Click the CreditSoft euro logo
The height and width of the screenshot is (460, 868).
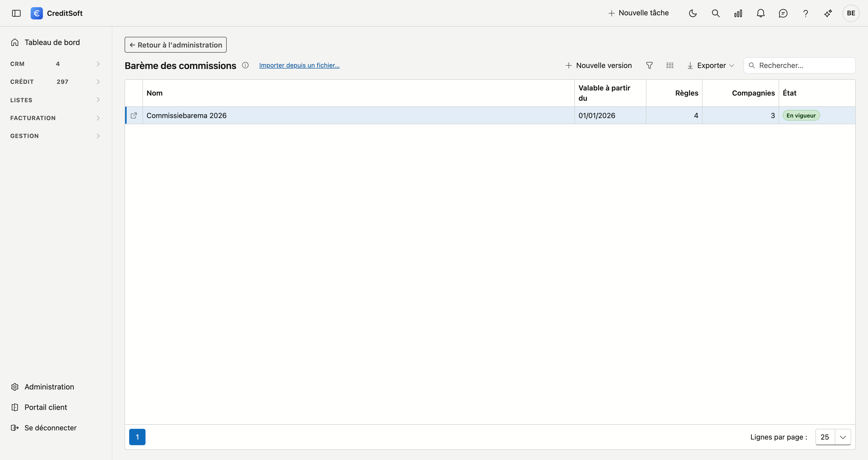[37, 13]
